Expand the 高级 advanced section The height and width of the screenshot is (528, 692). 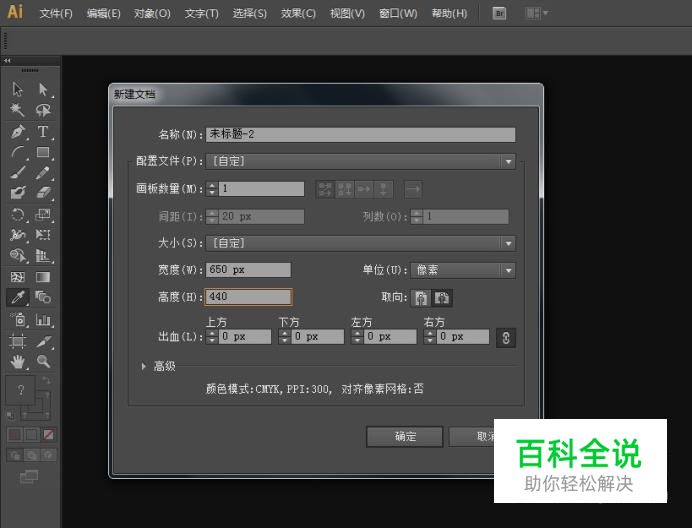click(x=143, y=366)
